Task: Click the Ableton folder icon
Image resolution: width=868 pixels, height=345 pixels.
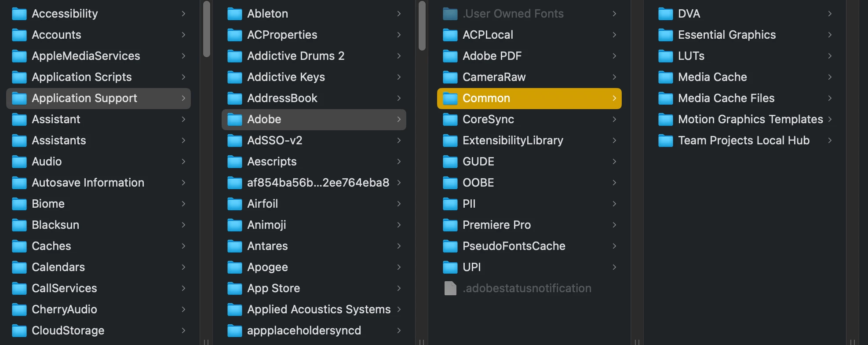Action: click(x=234, y=14)
